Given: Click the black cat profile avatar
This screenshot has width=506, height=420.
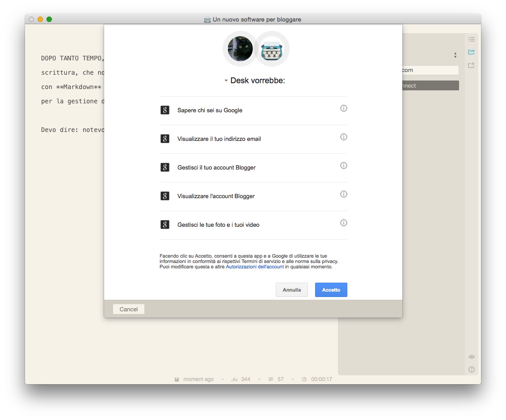Looking at the screenshot, I should click(x=240, y=49).
